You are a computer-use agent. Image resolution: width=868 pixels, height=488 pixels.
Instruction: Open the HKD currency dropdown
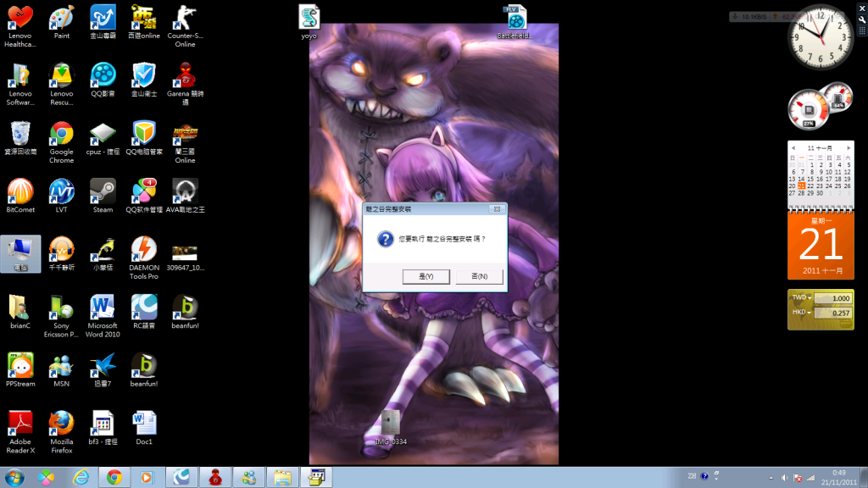click(x=801, y=312)
